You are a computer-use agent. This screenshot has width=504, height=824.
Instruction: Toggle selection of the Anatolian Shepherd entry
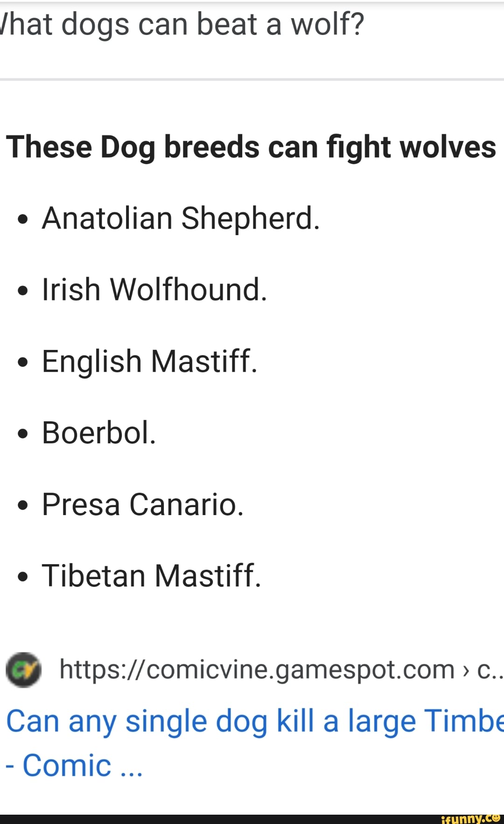tap(181, 217)
